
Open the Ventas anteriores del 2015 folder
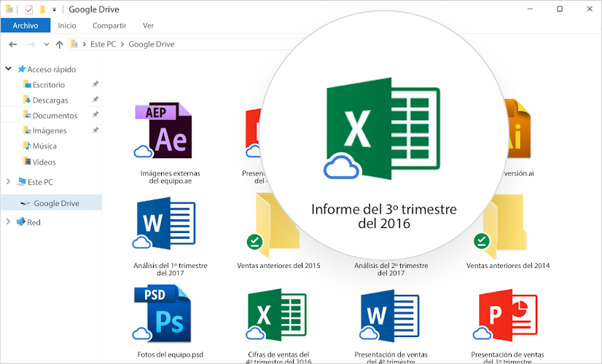(x=273, y=226)
